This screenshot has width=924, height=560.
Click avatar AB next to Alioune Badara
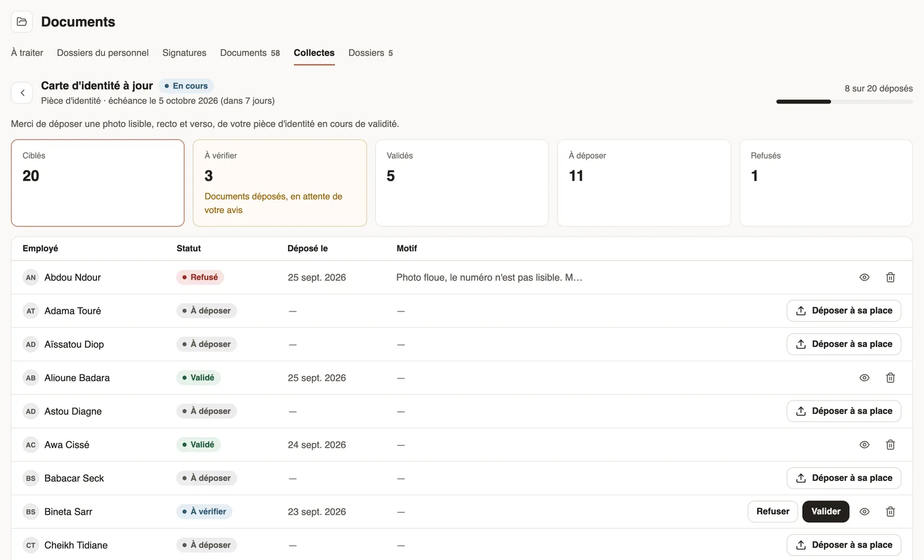(31, 378)
